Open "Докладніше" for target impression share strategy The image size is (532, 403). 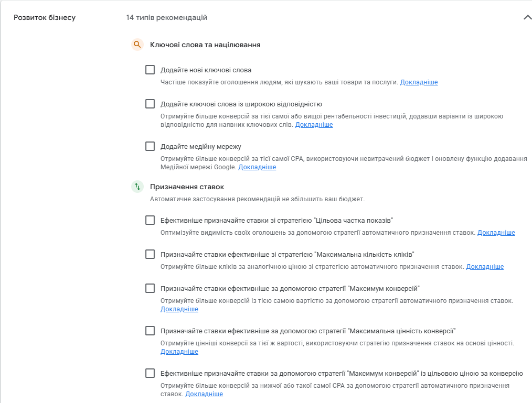coord(496,233)
